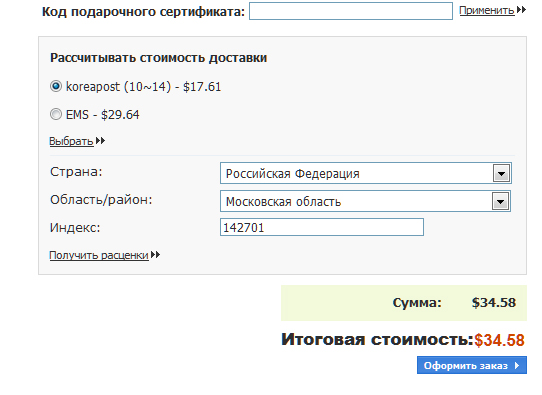Image resolution: width=542 pixels, height=395 pixels.
Task: Click the Выбрать link
Action: click(71, 141)
